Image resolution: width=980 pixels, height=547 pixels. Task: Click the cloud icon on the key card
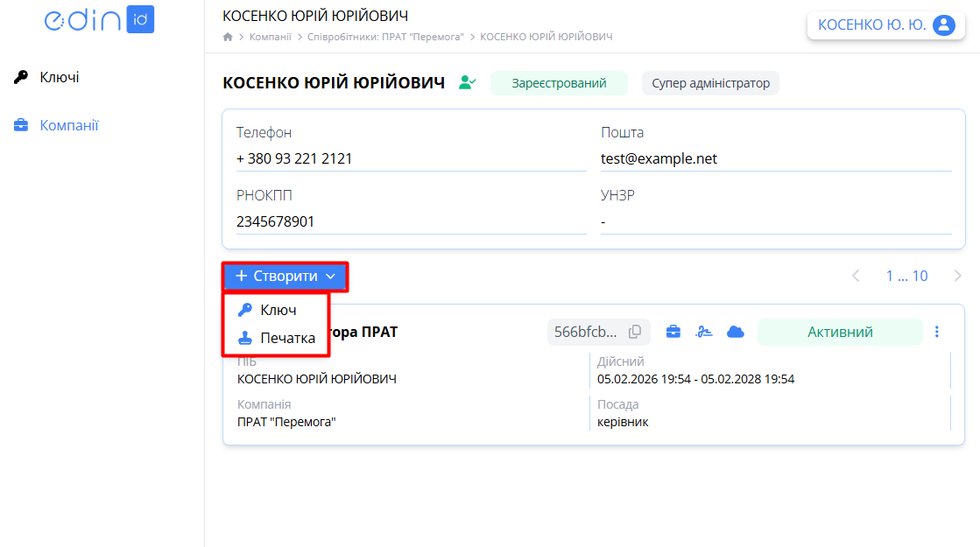click(x=736, y=332)
